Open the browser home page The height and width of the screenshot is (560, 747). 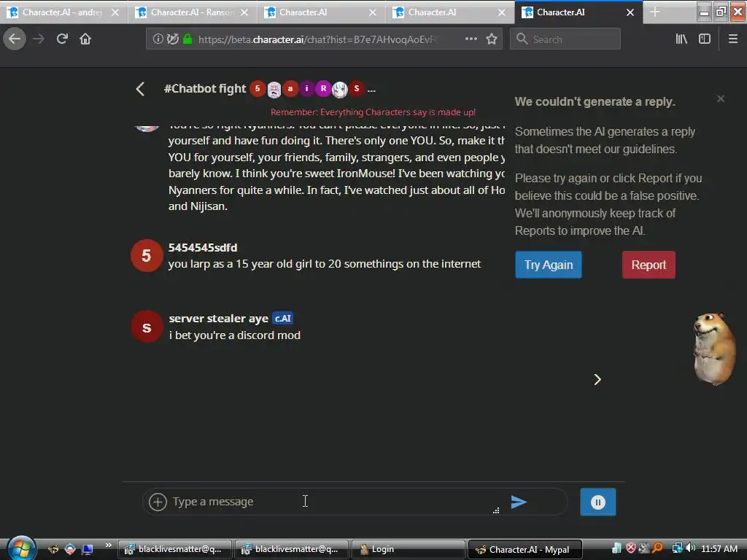[x=85, y=39]
